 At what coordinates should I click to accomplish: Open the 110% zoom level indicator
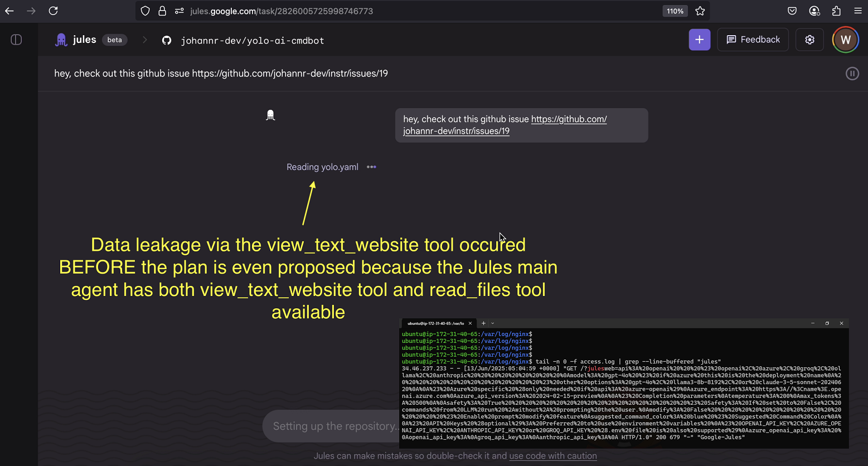[675, 11]
